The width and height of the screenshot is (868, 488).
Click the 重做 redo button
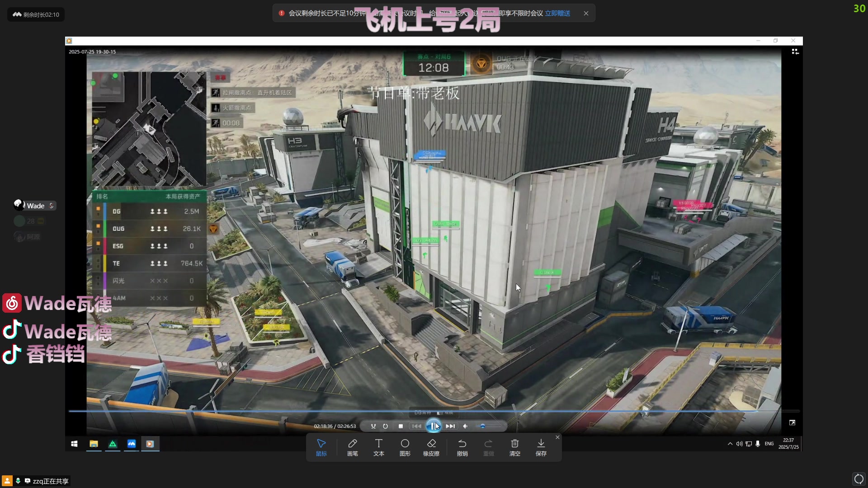coord(489,447)
